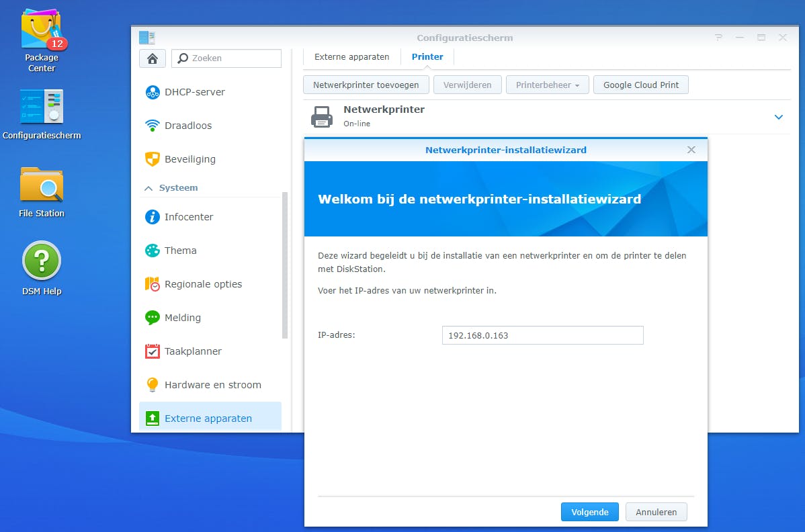Select the Printer tab
Image resolution: width=805 pixels, height=532 pixels.
(x=427, y=57)
